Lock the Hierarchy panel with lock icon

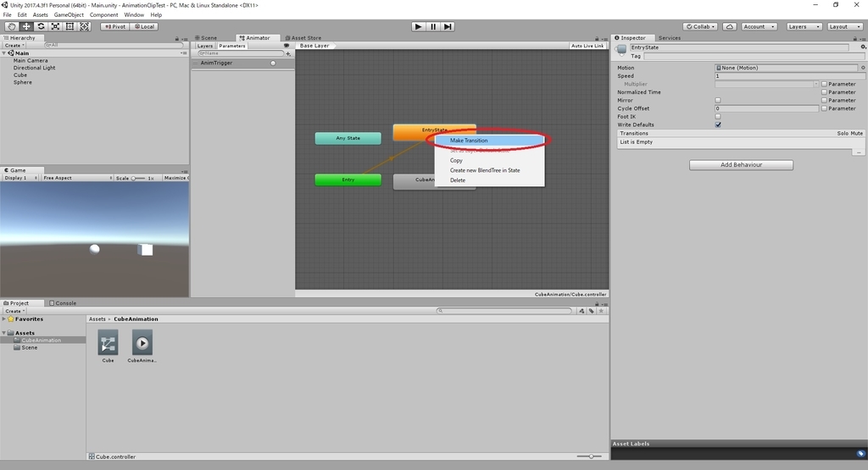[177, 39]
